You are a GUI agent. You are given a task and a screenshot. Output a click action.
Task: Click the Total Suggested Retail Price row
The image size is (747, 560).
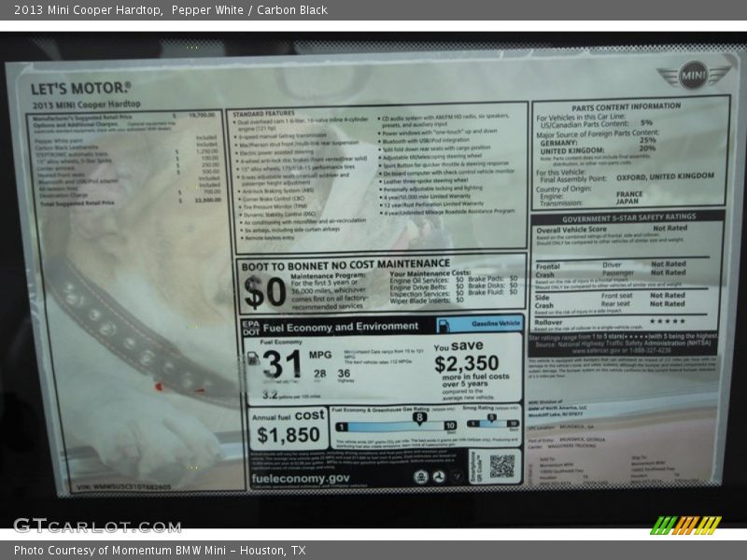point(130,202)
